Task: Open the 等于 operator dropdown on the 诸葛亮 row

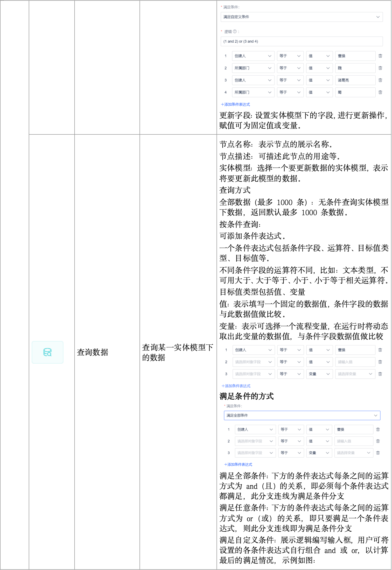Action: [x=290, y=80]
